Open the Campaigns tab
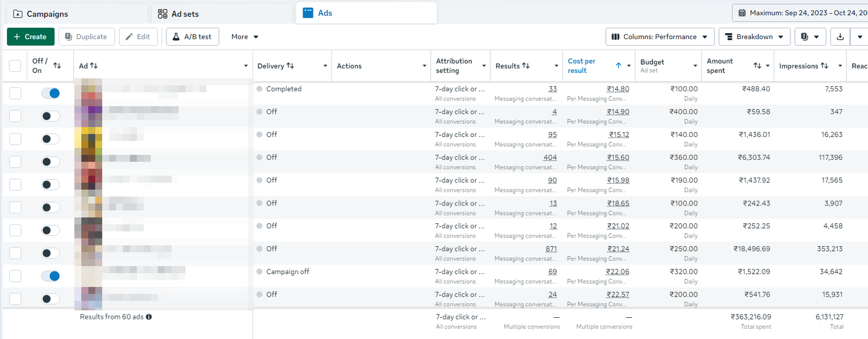The height and width of the screenshot is (339, 868). point(76,14)
